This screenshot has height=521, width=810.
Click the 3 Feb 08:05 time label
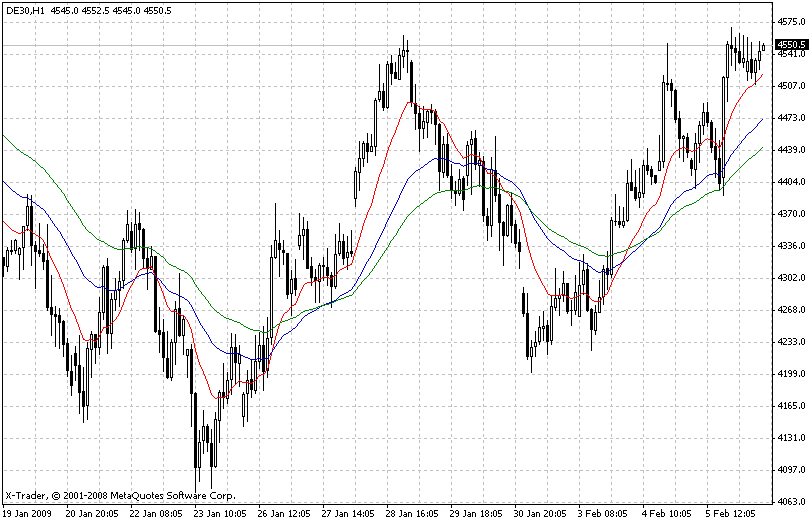click(x=603, y=514)
